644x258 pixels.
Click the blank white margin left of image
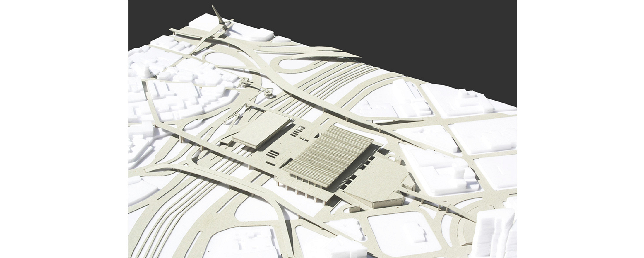click(x=64, y=129)
